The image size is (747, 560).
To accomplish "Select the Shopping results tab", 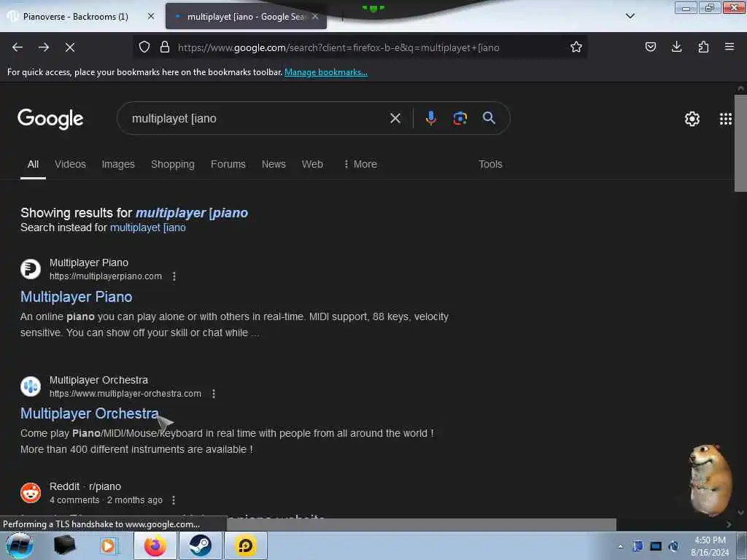I will click(172, 164).
